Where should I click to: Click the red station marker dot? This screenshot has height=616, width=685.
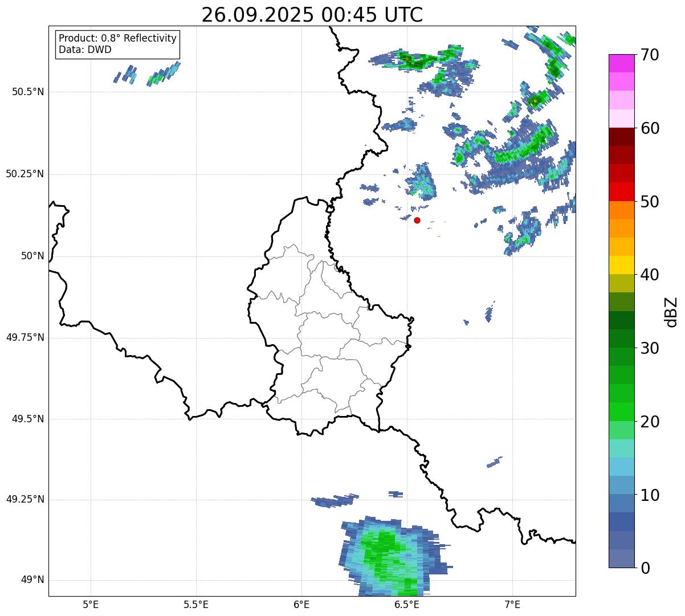(x=417, y=220)
